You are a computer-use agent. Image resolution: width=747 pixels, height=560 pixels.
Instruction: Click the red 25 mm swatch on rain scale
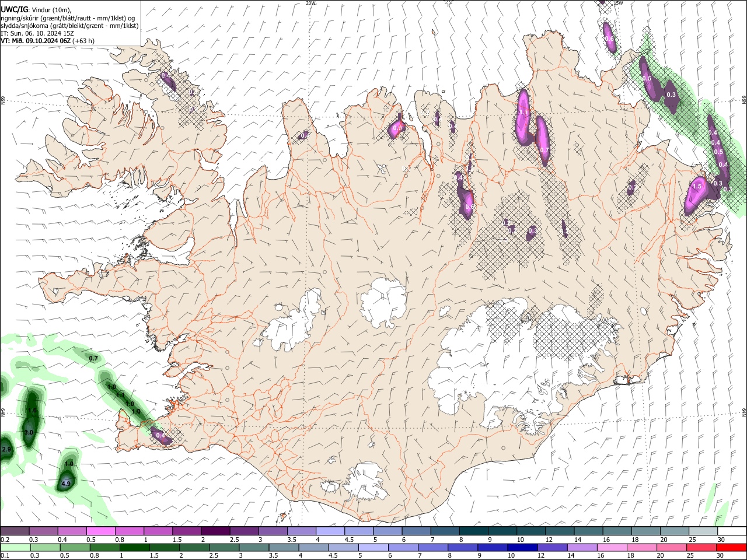702,548
